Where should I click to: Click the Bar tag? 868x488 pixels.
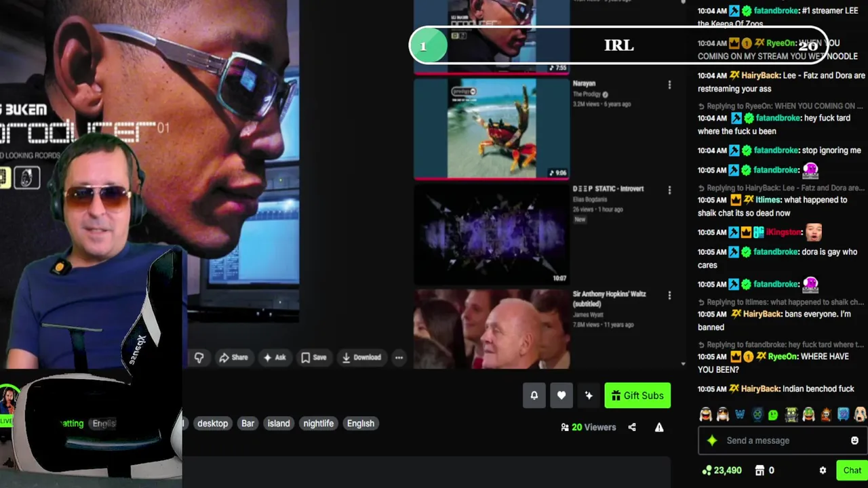(x=248, y=424)
